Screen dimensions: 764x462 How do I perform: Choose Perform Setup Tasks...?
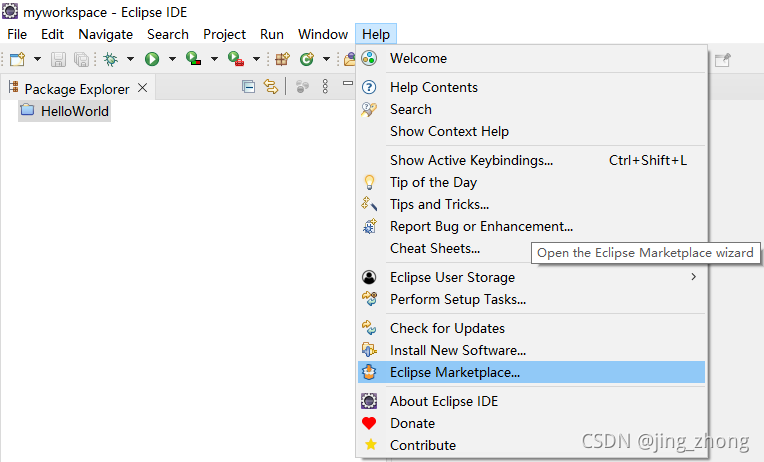531,299
